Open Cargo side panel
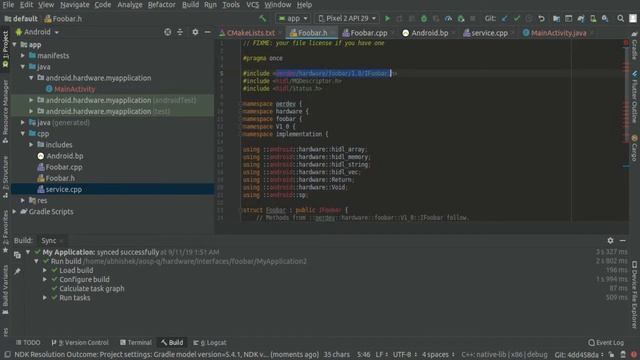The height and width of the screenshot is (360, 640). point(634,148)
